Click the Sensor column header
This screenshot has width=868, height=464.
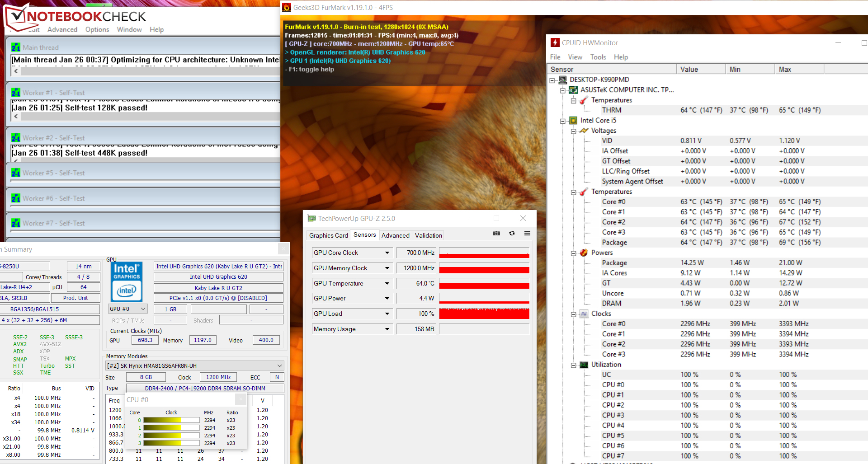pyautogui.click(x=612, y=69)
